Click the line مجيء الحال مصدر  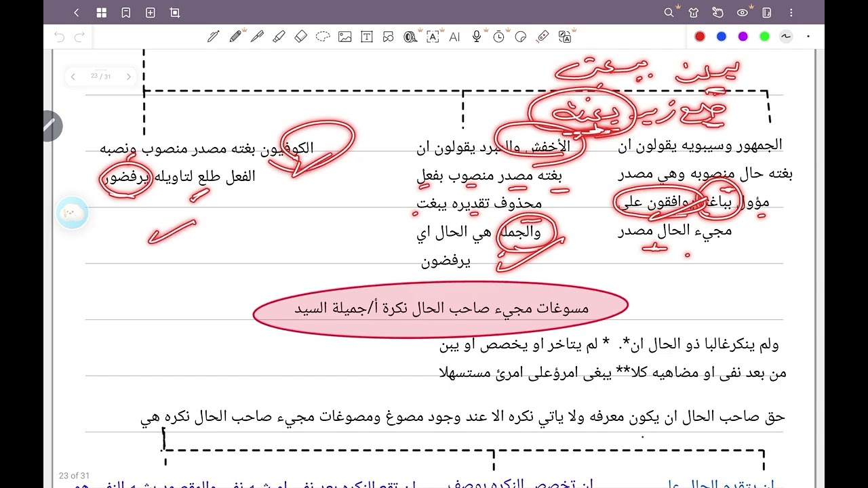[x=675, y=231]
